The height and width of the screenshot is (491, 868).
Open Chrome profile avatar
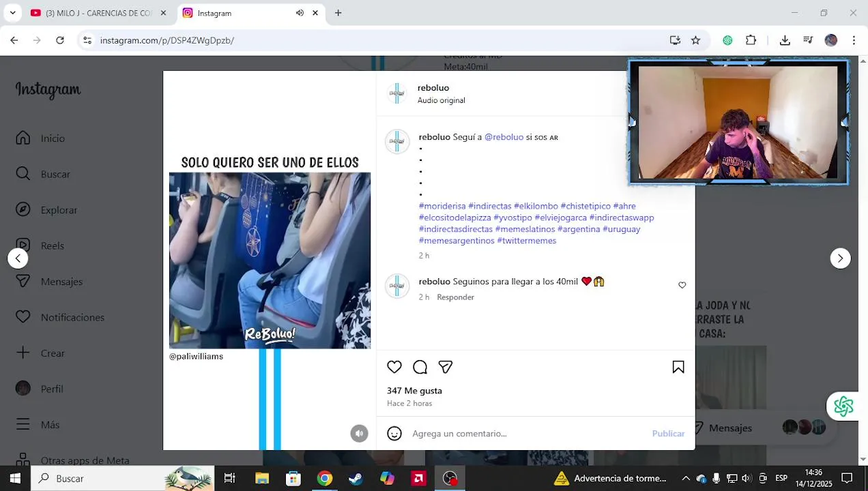tap(830, 40)
